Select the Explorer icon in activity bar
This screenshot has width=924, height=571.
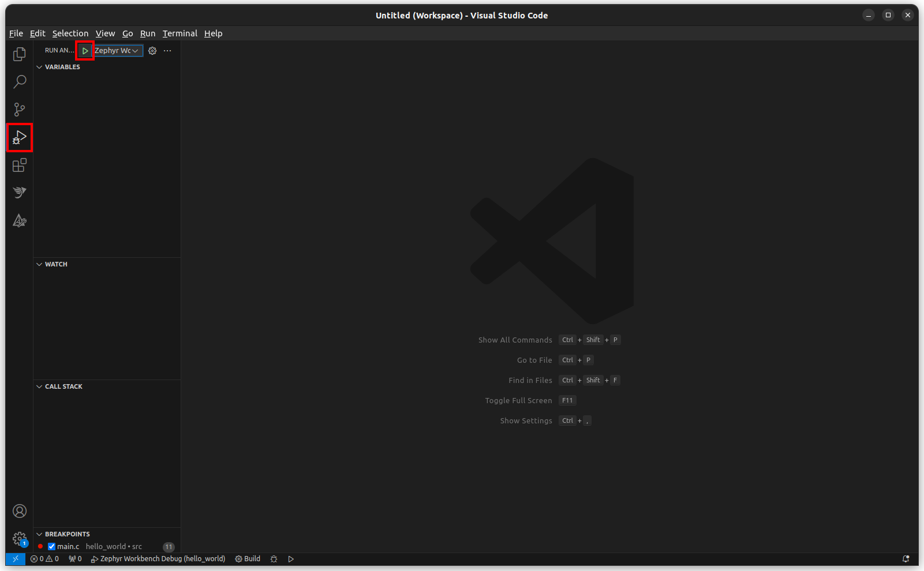tap(19, 54)
